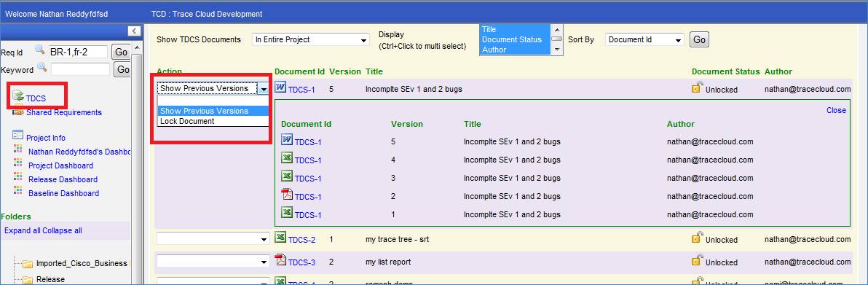Click into the Req Id input field
The image size is (868, 285).
[x=79, y=52]
